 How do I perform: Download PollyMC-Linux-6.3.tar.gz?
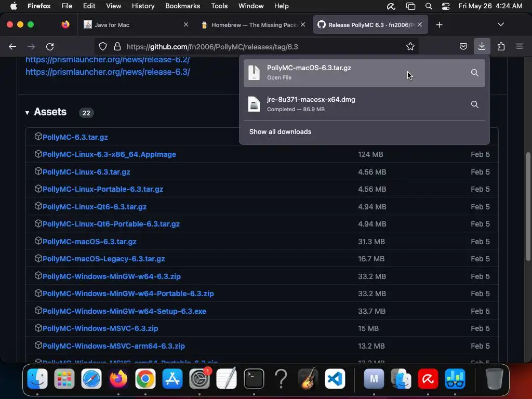coord(86,172)
